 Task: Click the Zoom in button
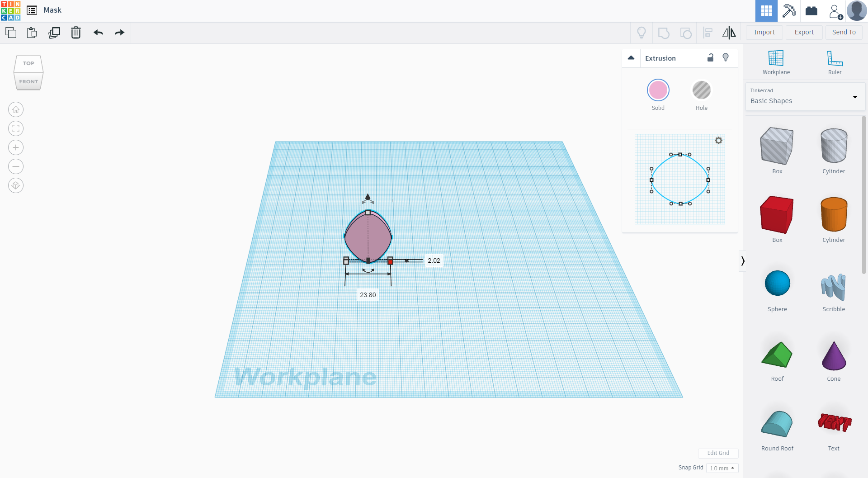pyautogui.click(x=16, y=147)
